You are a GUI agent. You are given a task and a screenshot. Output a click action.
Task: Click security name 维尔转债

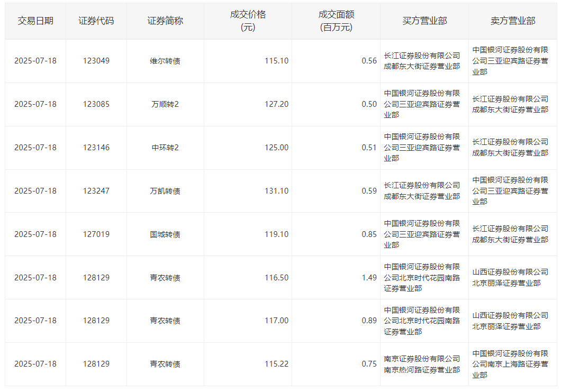165,61
